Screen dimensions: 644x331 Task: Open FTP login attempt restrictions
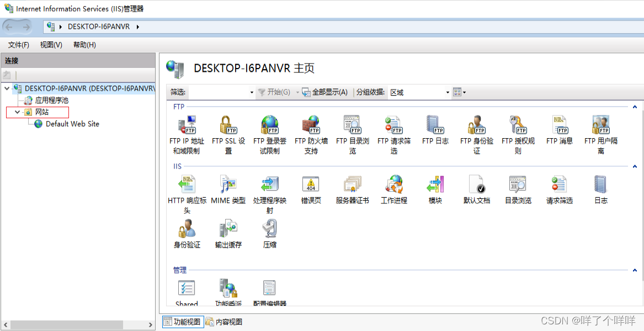(270, 135)
